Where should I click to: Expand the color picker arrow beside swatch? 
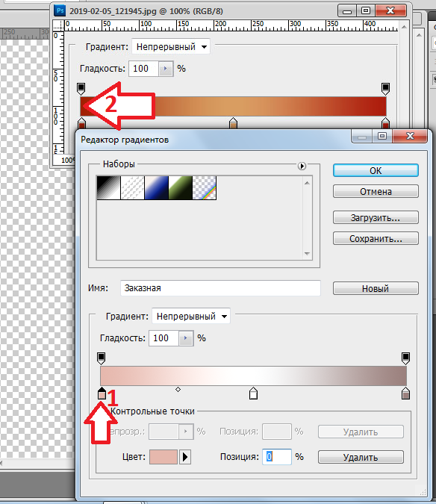pos(185,457)
